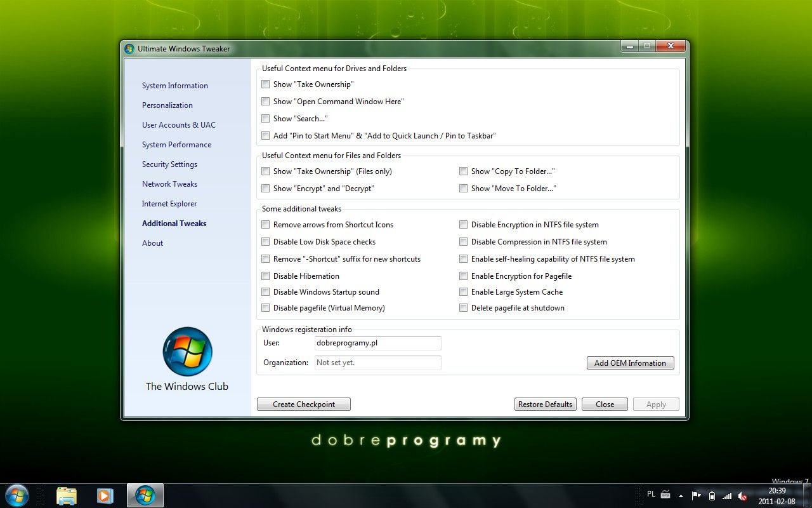Click the Organization text field
The width and height of the screenshot is (812, 508).
(x=377, y=363)
